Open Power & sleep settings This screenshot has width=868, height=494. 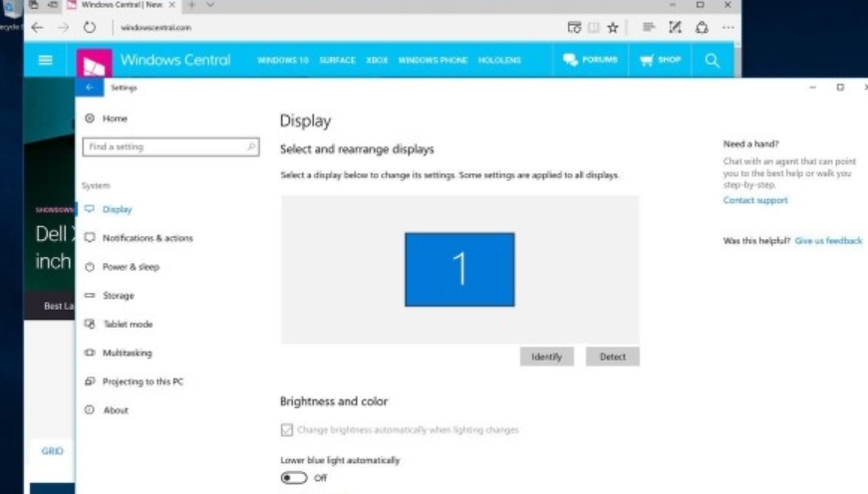(x=130, y=267)
